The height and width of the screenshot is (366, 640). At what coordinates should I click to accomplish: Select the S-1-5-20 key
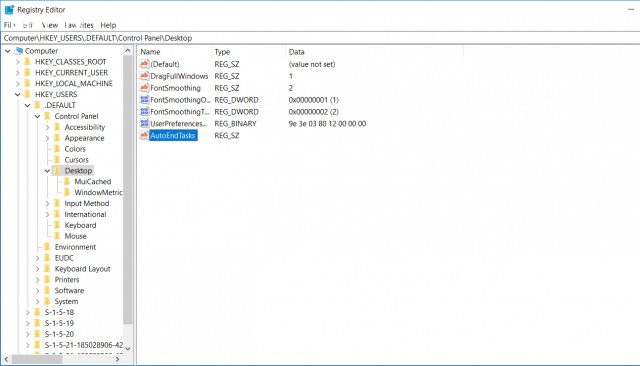(x=59, y=334)
